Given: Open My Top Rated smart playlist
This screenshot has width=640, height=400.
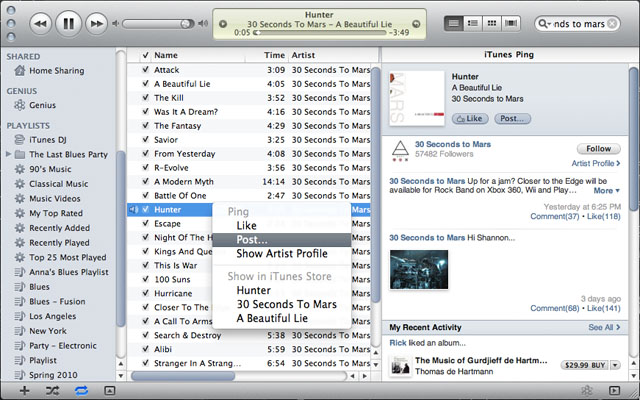Looking at the screenshot, I should (x=56, y=213).
